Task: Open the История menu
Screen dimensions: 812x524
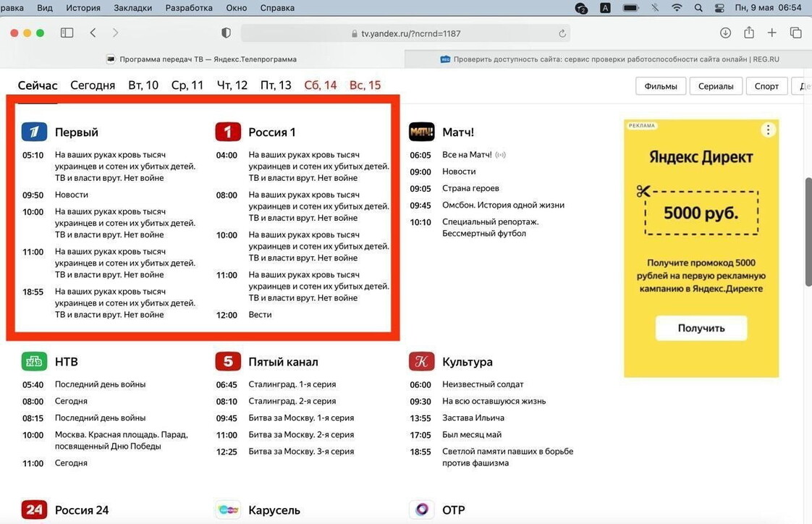Action: pyautogui.click(x=83, y=8)
